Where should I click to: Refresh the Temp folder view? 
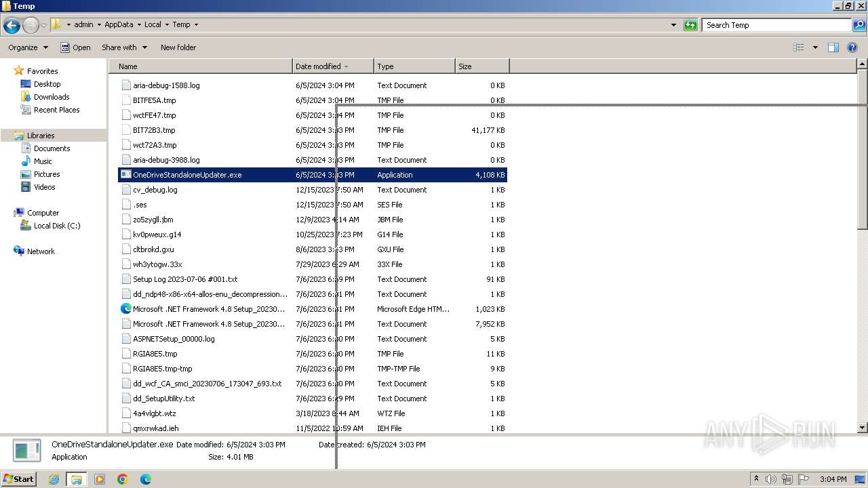point(690,25)
